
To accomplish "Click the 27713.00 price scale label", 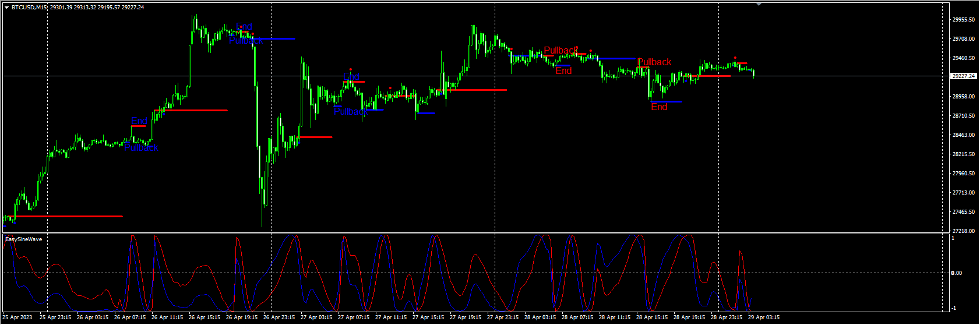I will click(963, 193).
